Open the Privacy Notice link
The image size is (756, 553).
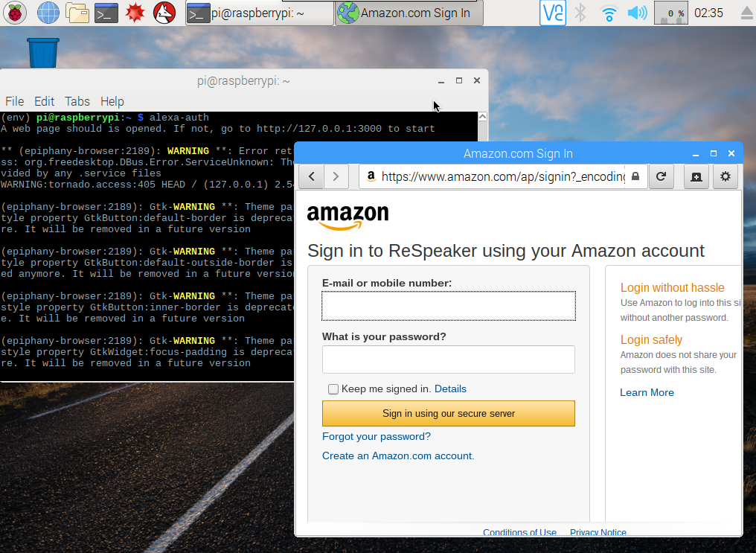pos(598,532)
